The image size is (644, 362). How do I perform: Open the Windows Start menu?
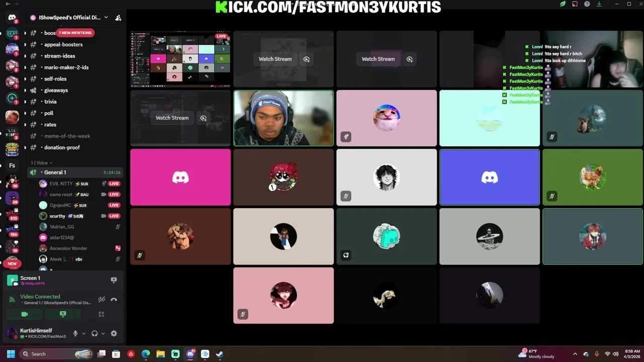[x=11, y=354]
